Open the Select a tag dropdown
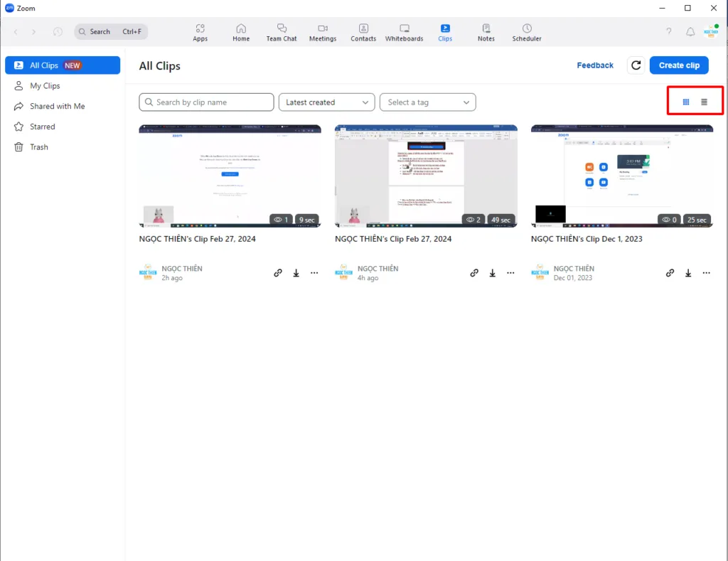 [x=427, y=102]
